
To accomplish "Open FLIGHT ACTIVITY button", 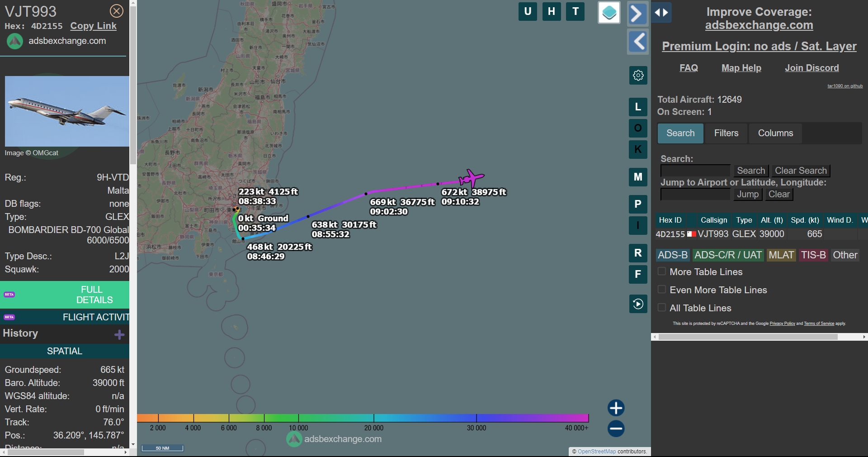I will [x=65, y=317].
